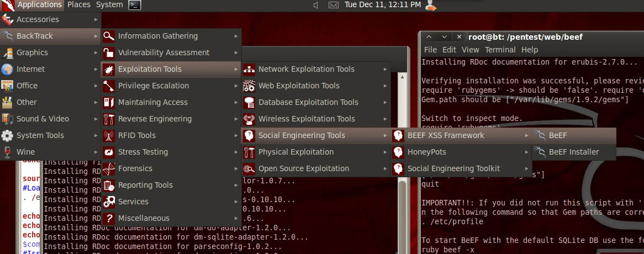The image size is (644, 254).
Task: Click the Forensics icon
Action: [x=109, y=169]
